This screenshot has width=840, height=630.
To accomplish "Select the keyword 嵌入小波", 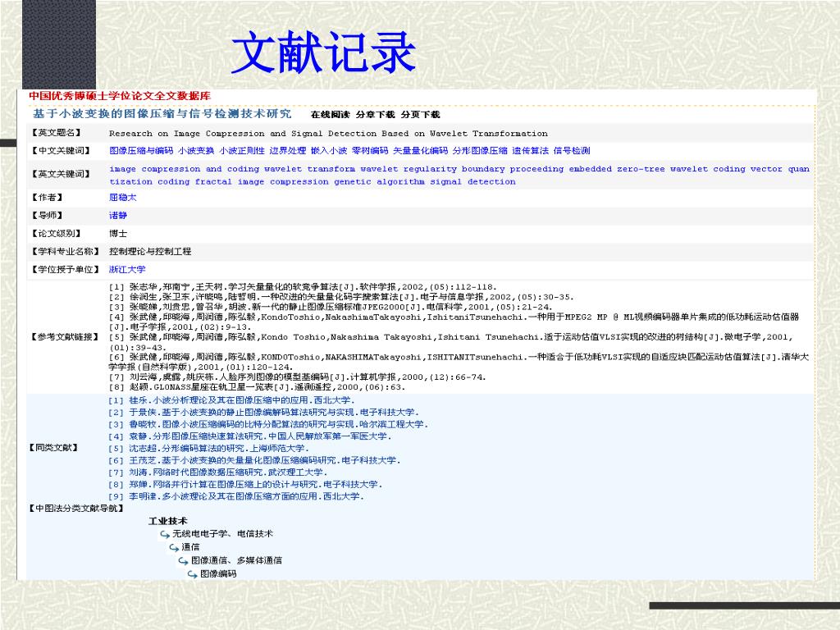I will (x=329, y=151).
